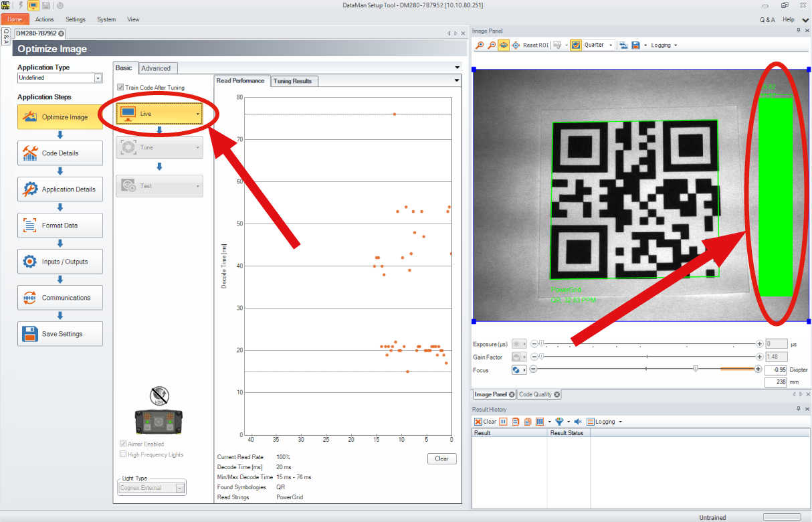The height and width of the screenshot is (522, 812).
Task: Clear the Read Performance chart
Action: tap(441, 458)
